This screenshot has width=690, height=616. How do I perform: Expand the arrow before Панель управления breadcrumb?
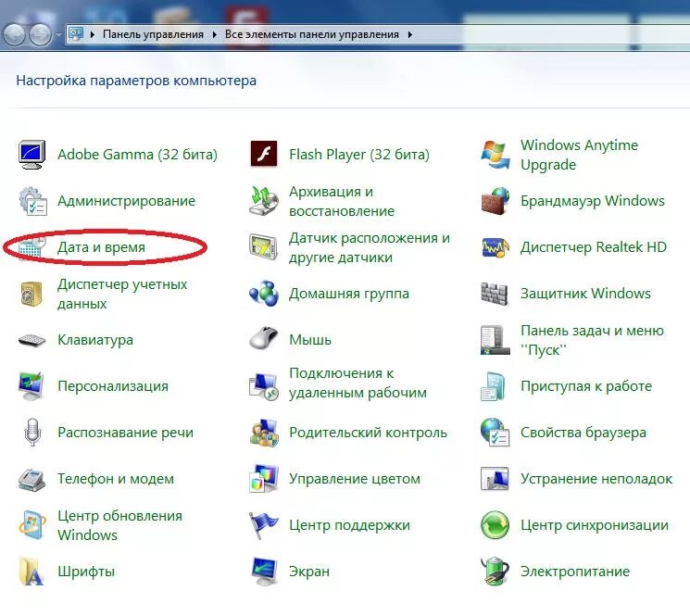pos(93,34)
